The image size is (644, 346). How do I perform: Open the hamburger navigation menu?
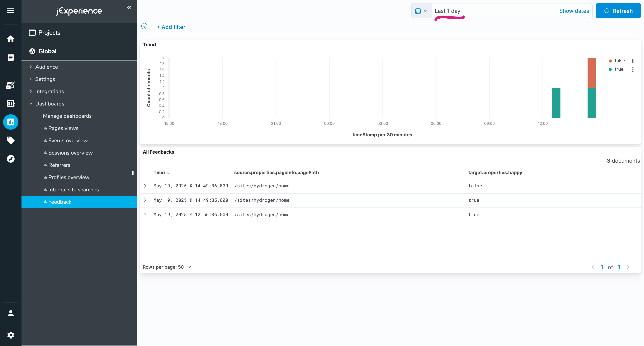coord(11,11)
